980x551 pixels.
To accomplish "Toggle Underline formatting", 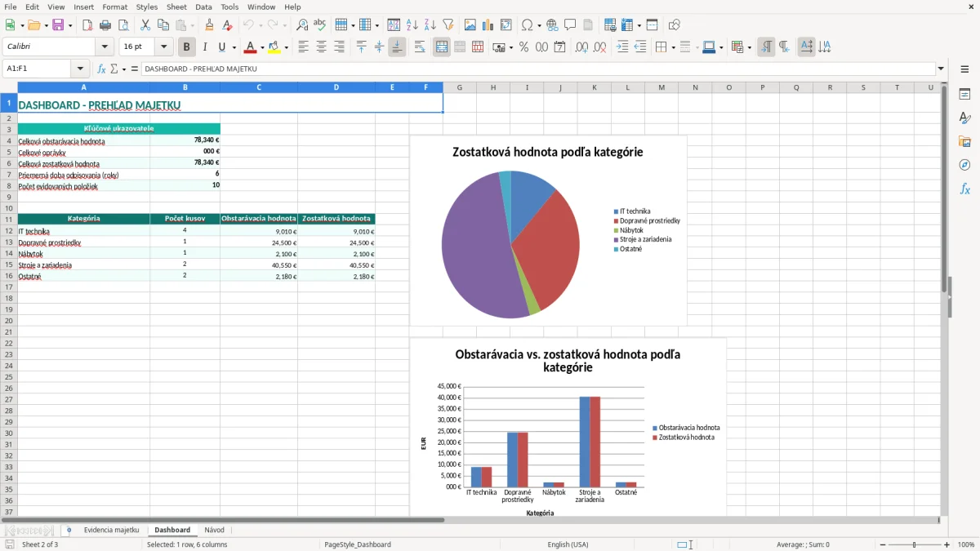I will (223, 47).
